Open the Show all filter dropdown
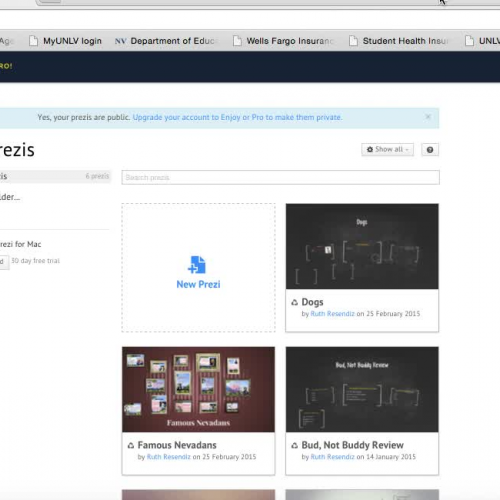The height and width of the screenshot is (500, 500). [387, 149]
